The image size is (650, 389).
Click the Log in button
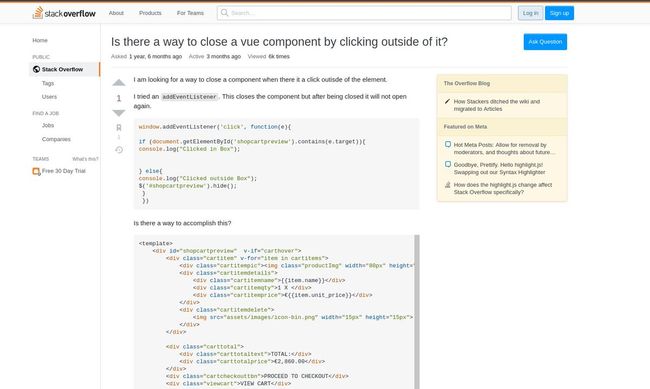[x=530, y=13]
